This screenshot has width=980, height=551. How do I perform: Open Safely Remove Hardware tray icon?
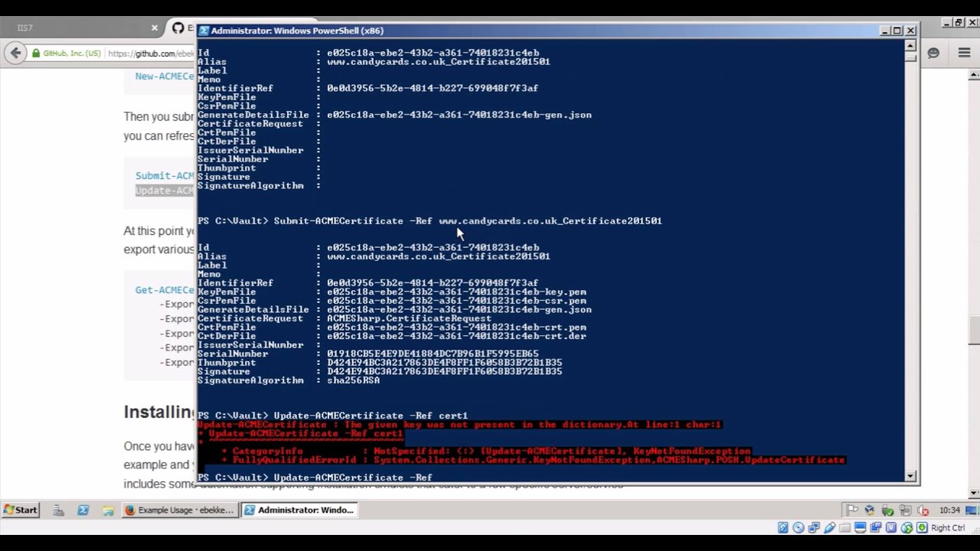point(887,510)
